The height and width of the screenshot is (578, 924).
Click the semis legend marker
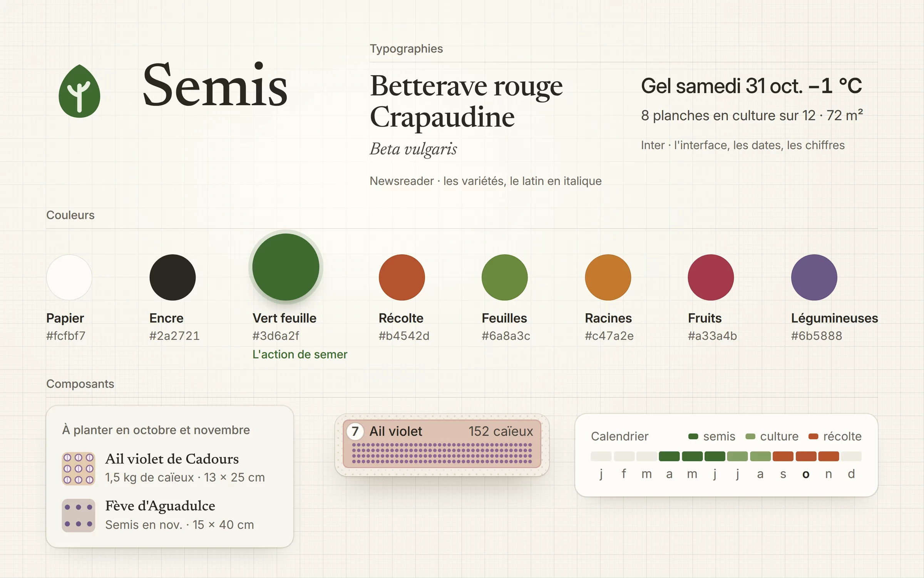(x=693, y=436)
